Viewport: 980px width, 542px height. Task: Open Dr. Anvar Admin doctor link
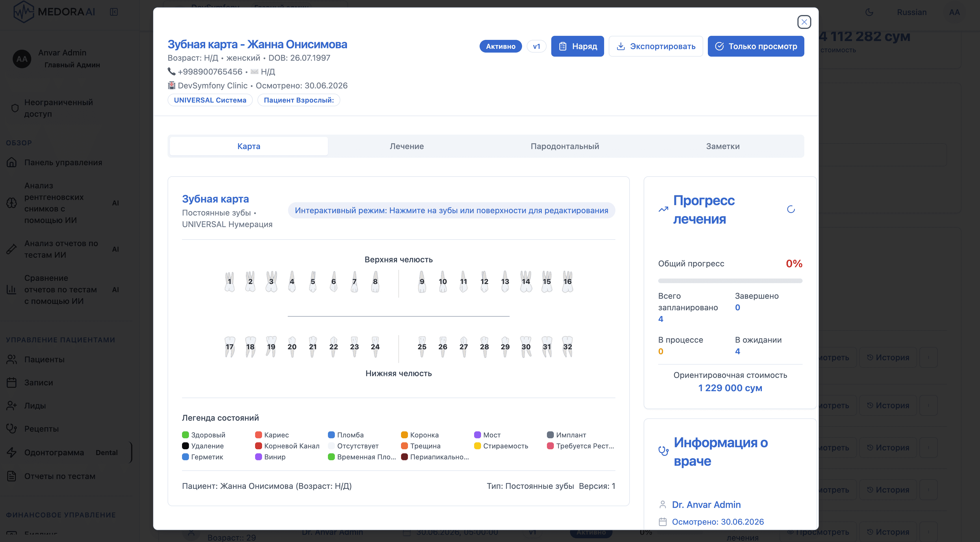click(x=706, y=504)
